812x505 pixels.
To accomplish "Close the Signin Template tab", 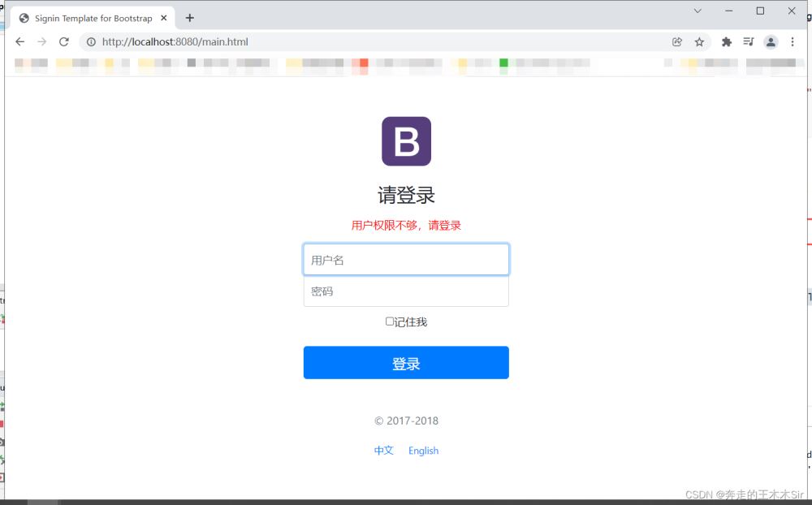I will point(164,18).
